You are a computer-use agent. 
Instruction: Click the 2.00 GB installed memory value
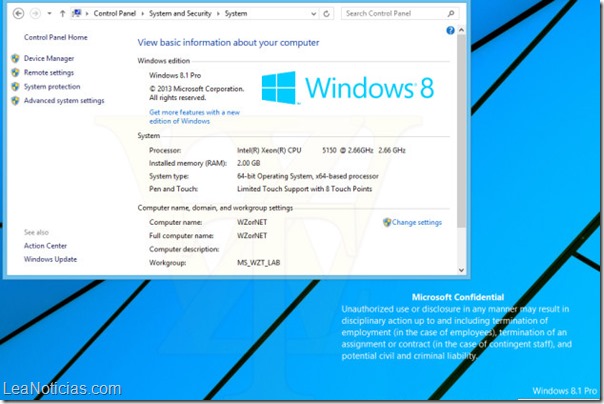coord(248,163)
